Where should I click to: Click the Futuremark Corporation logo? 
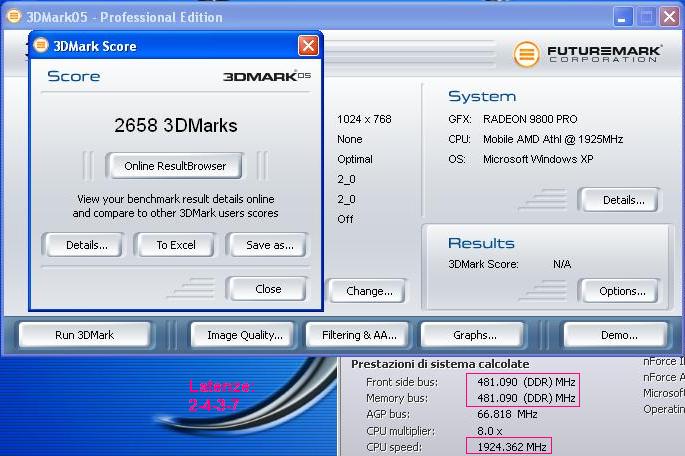pyautogui.click(x=587, y=54)
